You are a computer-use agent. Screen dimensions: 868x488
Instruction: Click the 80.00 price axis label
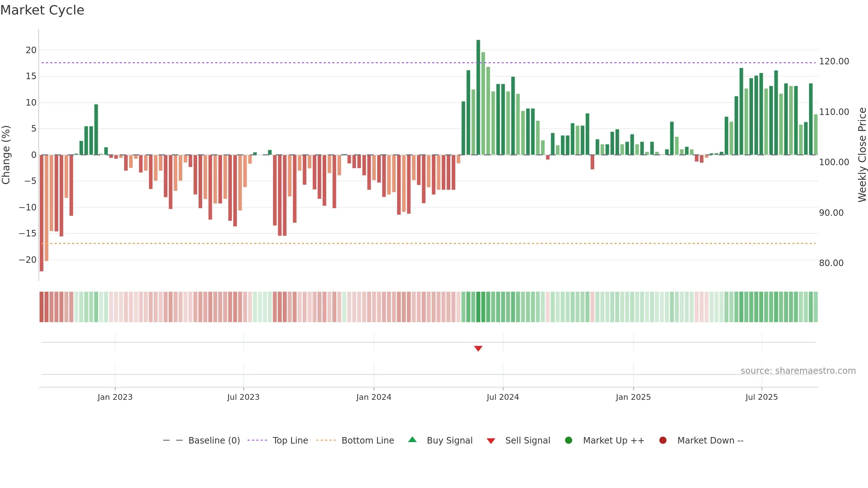tap(831, 263)
